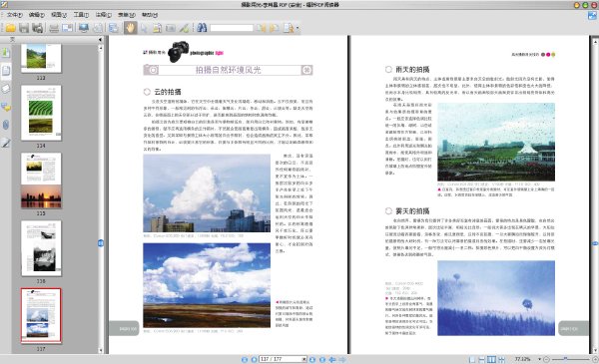
Task: Open the 视图 (View) menu
Action: click(59, 15)
